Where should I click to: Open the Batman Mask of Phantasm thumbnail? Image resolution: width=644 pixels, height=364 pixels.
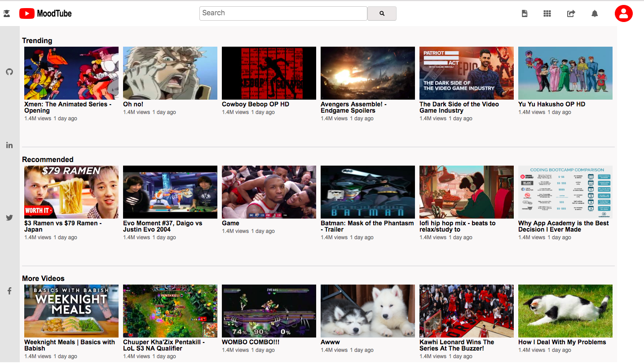coord(368,192)
